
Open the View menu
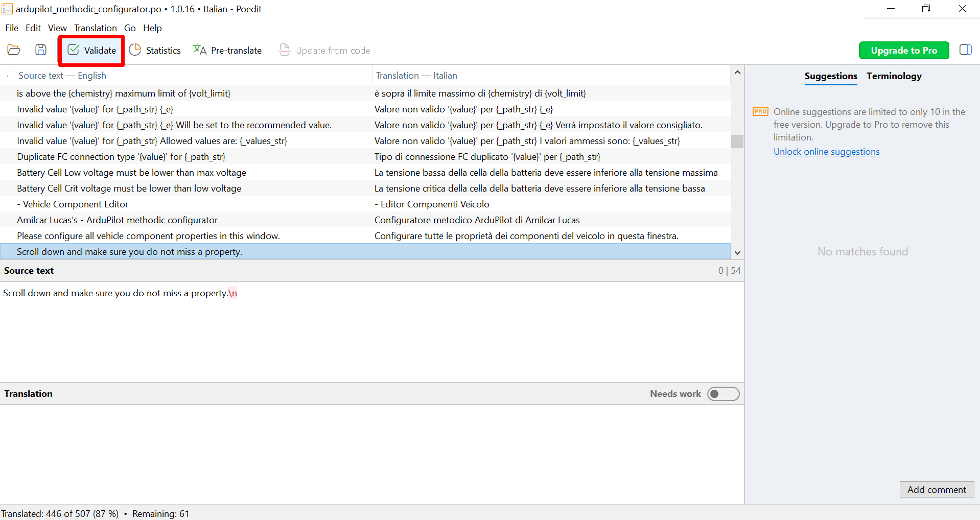57,28
